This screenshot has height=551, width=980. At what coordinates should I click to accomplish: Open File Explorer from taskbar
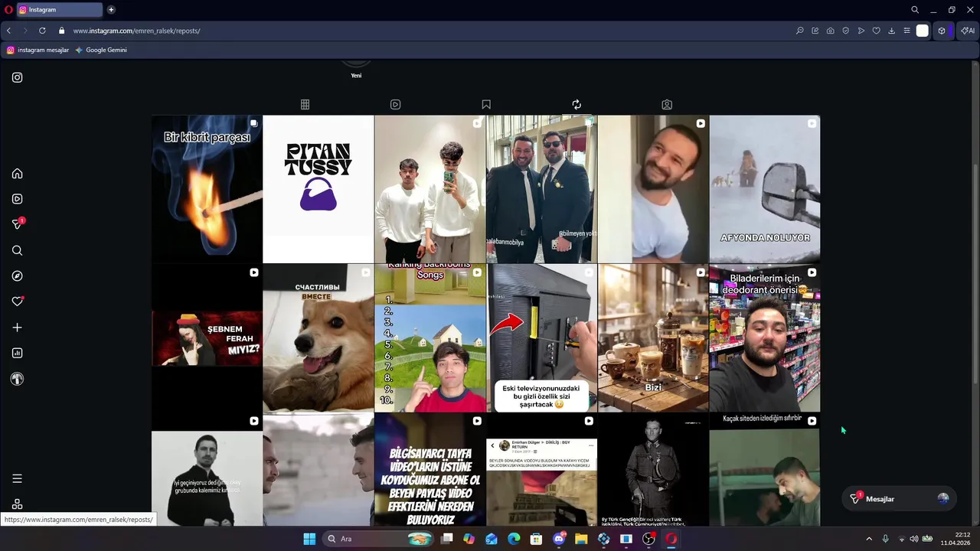click(581, 539)
